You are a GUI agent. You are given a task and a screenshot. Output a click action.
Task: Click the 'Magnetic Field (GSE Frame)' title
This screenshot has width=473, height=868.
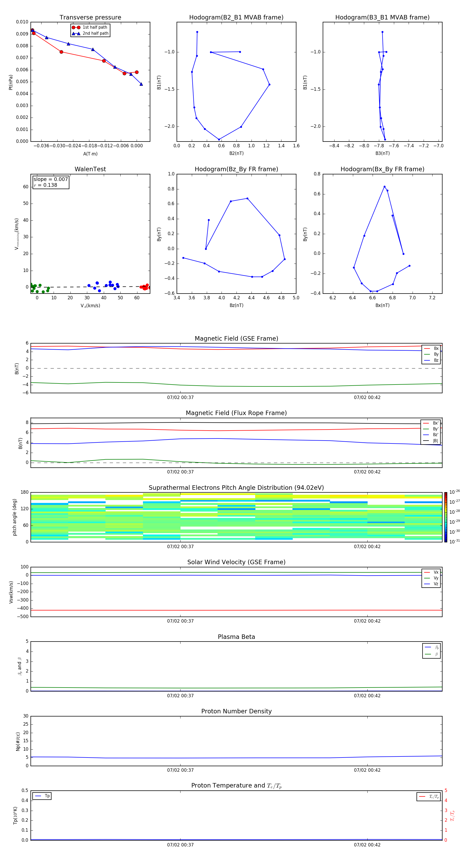click(236, 339)
